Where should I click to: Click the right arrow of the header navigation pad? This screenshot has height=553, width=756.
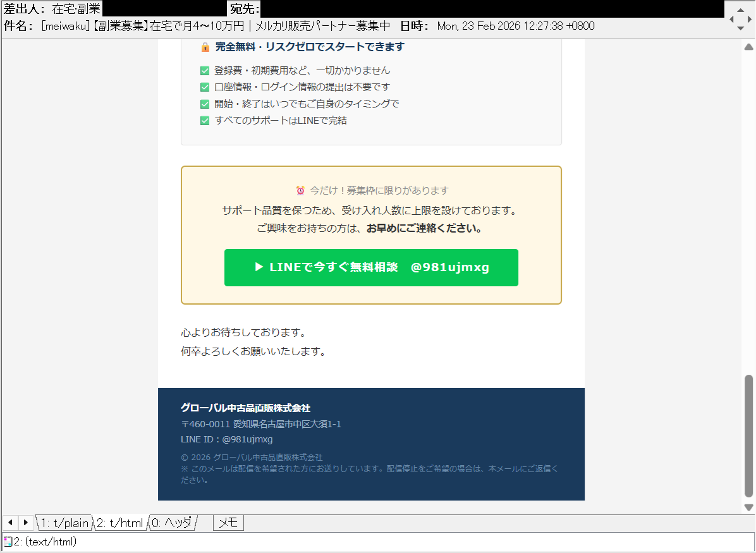750,20
